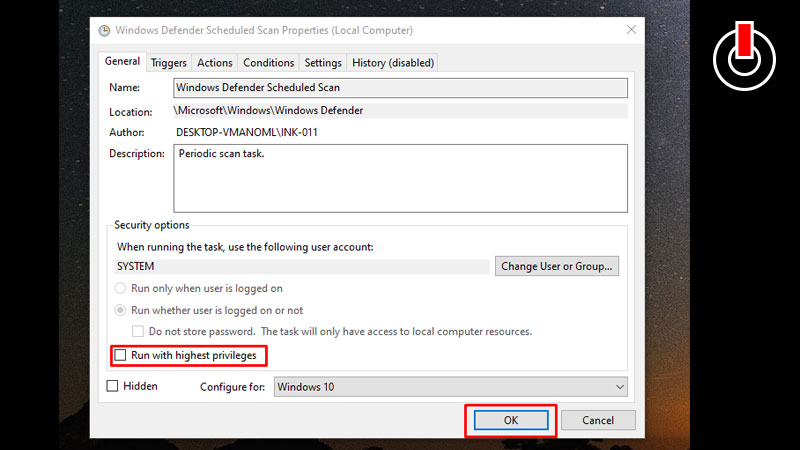Viewport: 800px width, 450px height.
Task: Go to the Conditions tab
Action: pyautogui.click(x=268, y=63)
